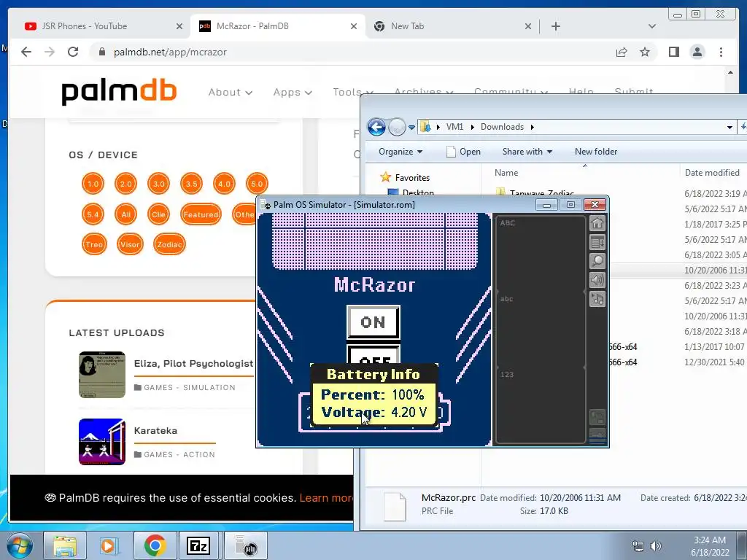The width and height of the screenshot is (747, 560).
Task: Open the Karateka thumbnail image
Action: 102,442
